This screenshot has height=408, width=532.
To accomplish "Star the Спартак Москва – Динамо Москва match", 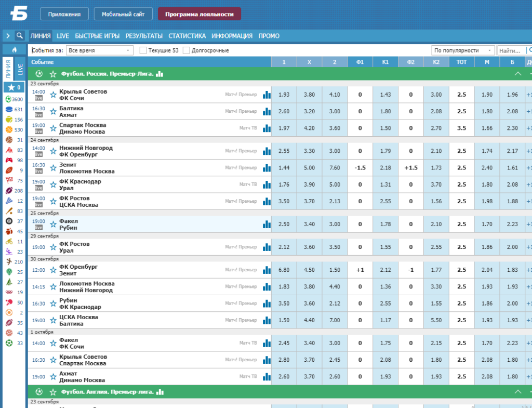I will [54, 128].
